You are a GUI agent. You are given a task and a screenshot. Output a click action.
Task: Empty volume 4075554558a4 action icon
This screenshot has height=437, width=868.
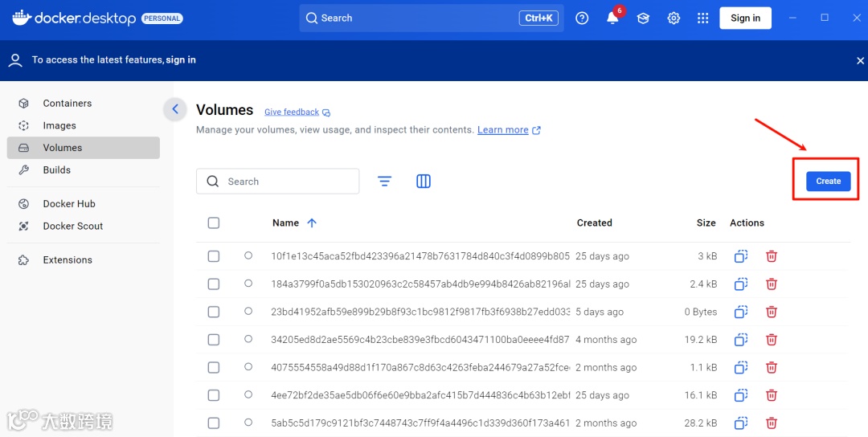[x=741, y=367]
